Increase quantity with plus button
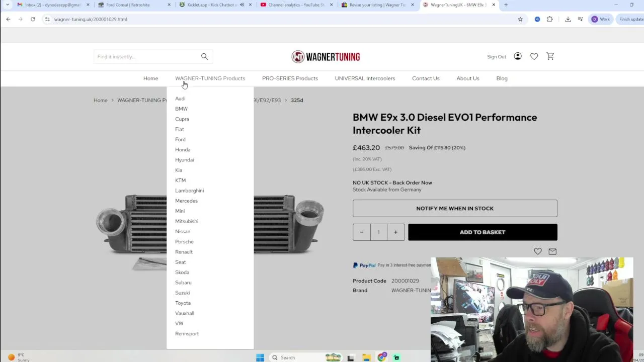This screenshot has height=362, width=644. (395, 232)
